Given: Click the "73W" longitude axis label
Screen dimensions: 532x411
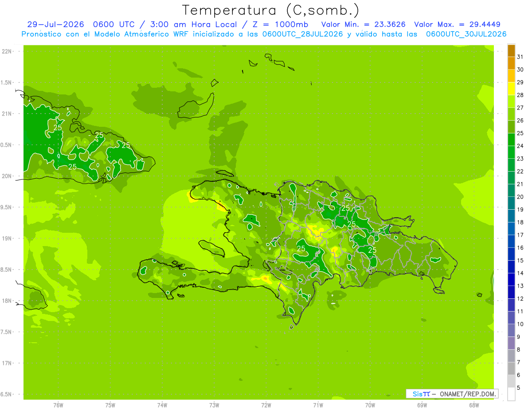Looking at the screenshot, I should [x=214, y=405].
